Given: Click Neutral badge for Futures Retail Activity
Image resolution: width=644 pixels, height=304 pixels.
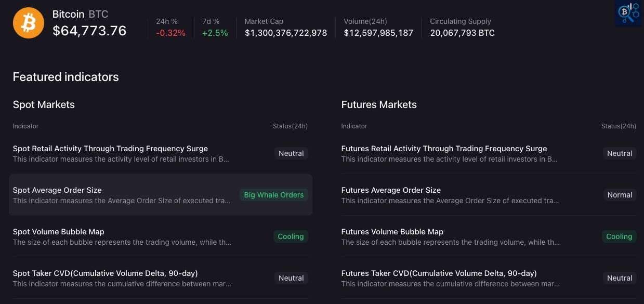Looking at the screenshot, I should coord(620,153).
